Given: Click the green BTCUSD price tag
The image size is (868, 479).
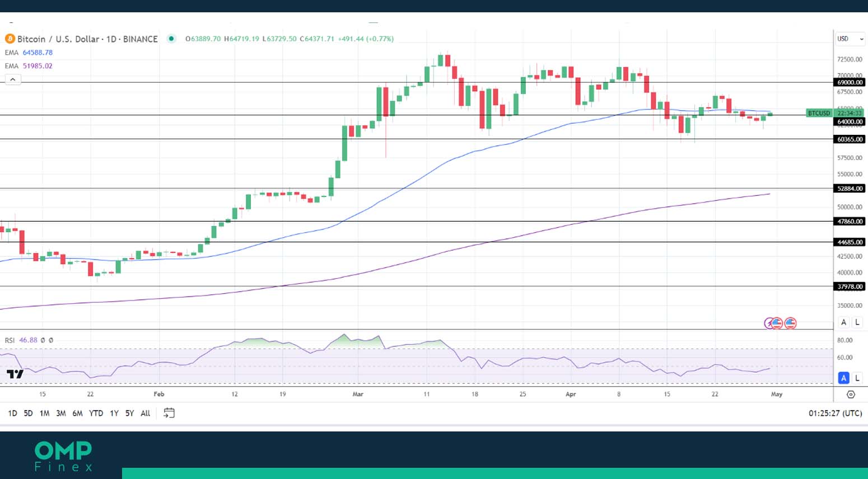Looking at the screenshot, I should (x=819, y=113).
